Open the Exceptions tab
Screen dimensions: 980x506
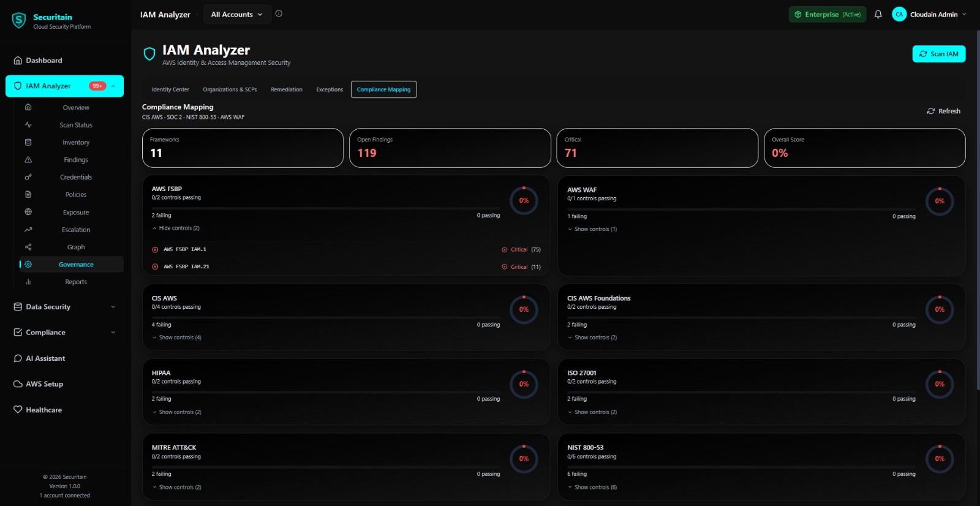pos(330,89)
